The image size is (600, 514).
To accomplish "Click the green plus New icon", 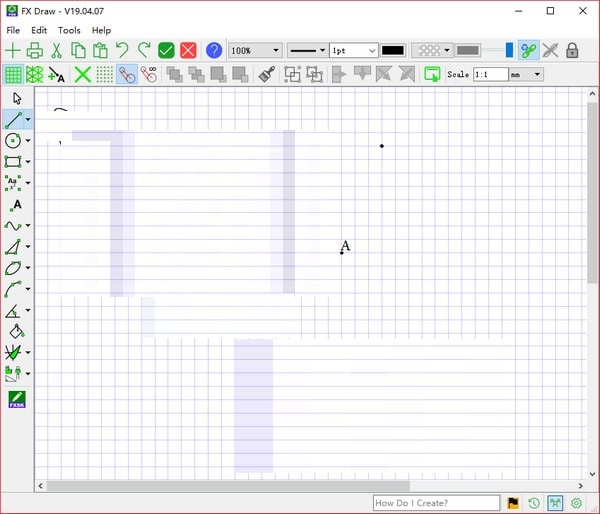I will coord(13,51).
